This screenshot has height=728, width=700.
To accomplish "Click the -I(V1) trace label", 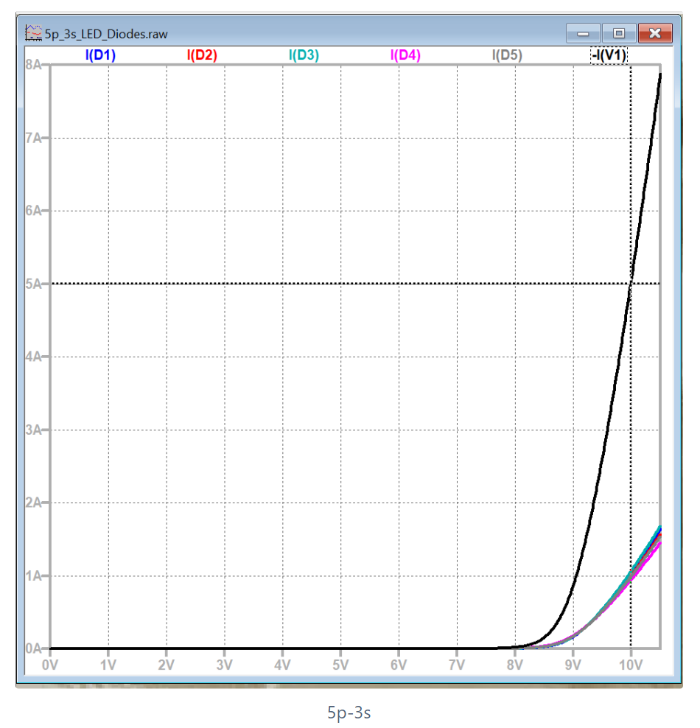I will coord(609,55).
